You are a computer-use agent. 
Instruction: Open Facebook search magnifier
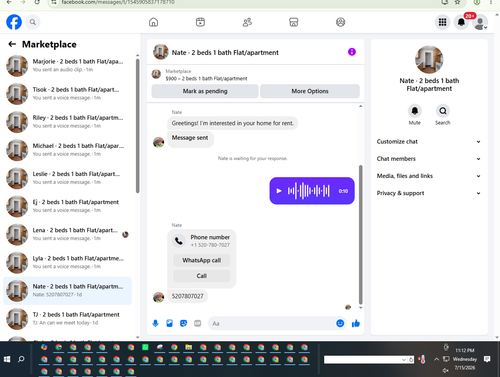tap(33, 22)
